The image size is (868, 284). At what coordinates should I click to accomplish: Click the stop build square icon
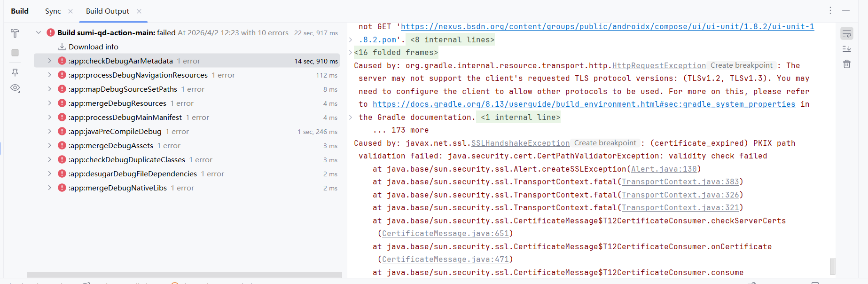(15, 53)
